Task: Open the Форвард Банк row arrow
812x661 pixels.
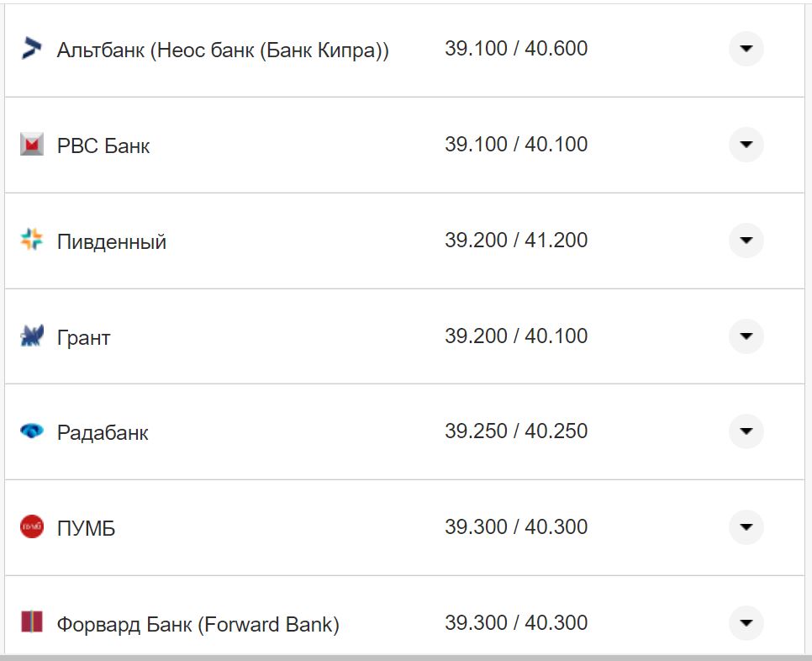Action: pos(746,623)
